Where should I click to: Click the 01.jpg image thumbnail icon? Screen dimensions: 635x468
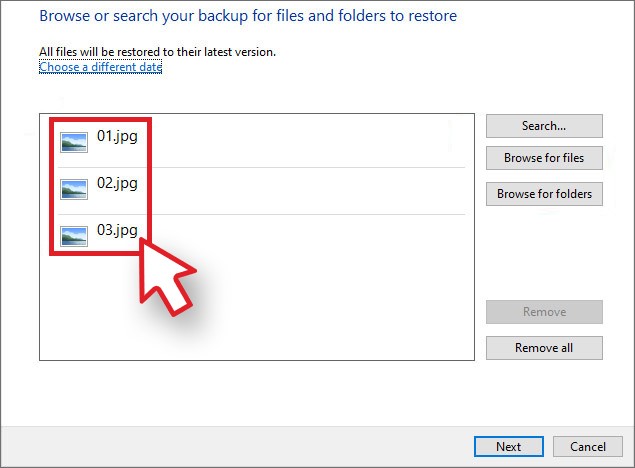(x=74, y=142)
